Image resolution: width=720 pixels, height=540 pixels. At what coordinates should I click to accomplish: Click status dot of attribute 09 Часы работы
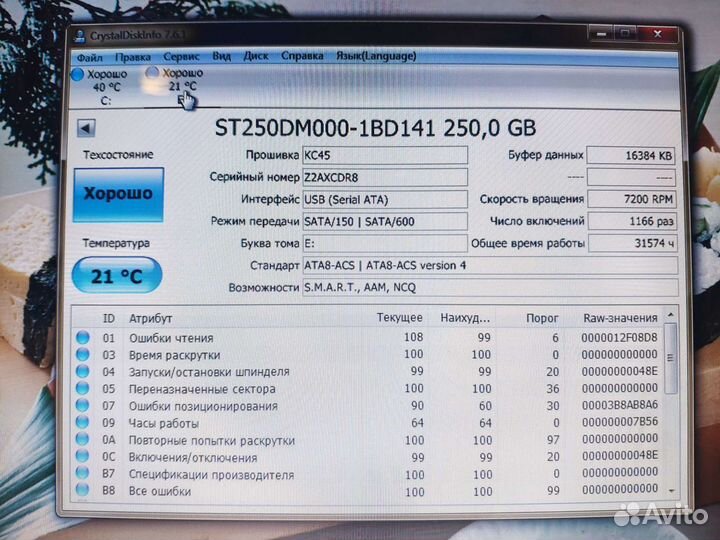click(x=83, y=422)
